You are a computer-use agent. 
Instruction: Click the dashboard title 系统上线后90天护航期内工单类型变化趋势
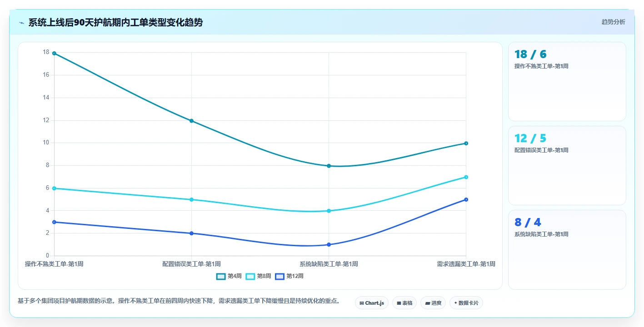(115, 23)
